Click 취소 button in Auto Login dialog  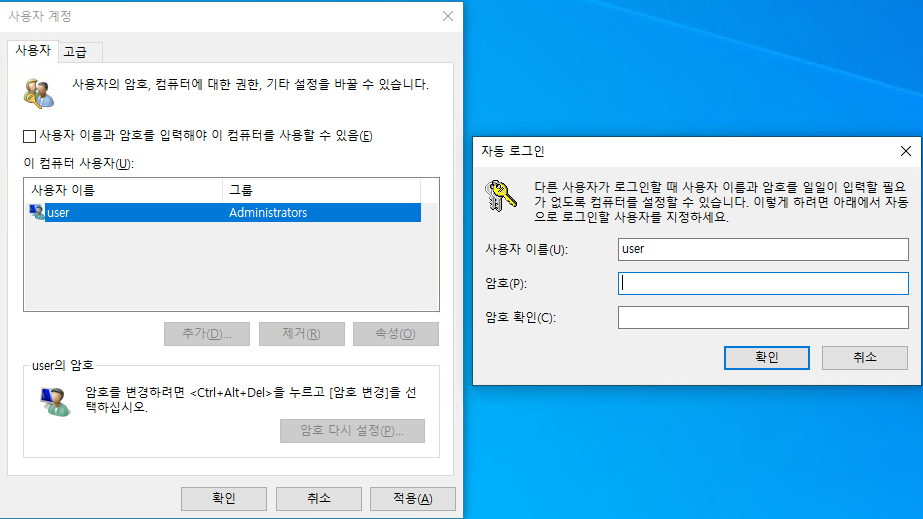[x=865, y=357]
